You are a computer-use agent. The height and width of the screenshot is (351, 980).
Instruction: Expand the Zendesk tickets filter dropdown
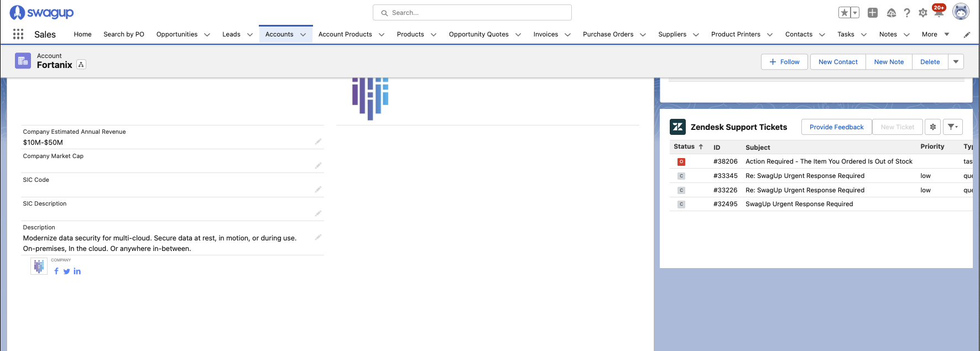click(952, 127)
